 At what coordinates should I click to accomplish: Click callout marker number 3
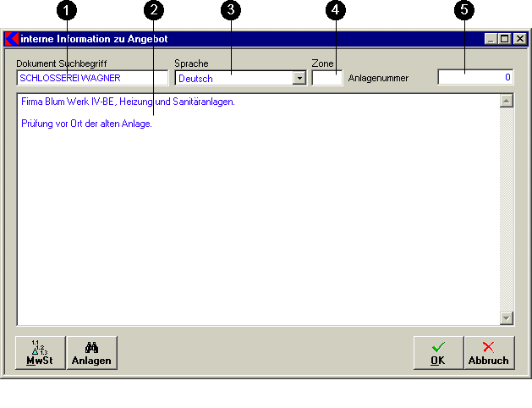coord(230,10)
